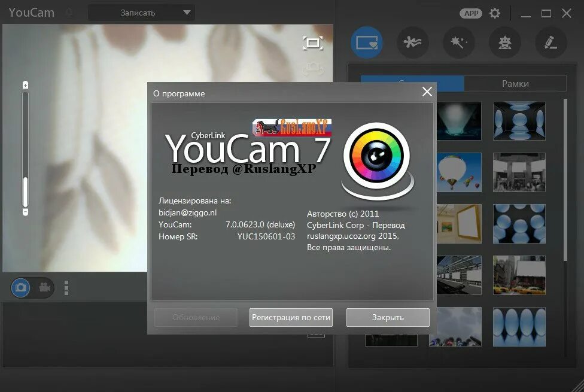Select the blue ovals room thumbnail in top row
The height and width of the screenshot is (392, 584).
[519, 121]
